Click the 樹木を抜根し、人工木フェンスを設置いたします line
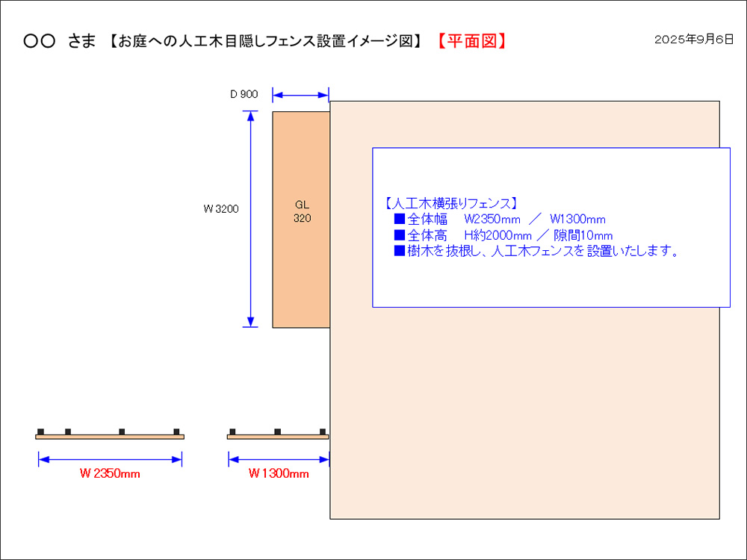 536,251
